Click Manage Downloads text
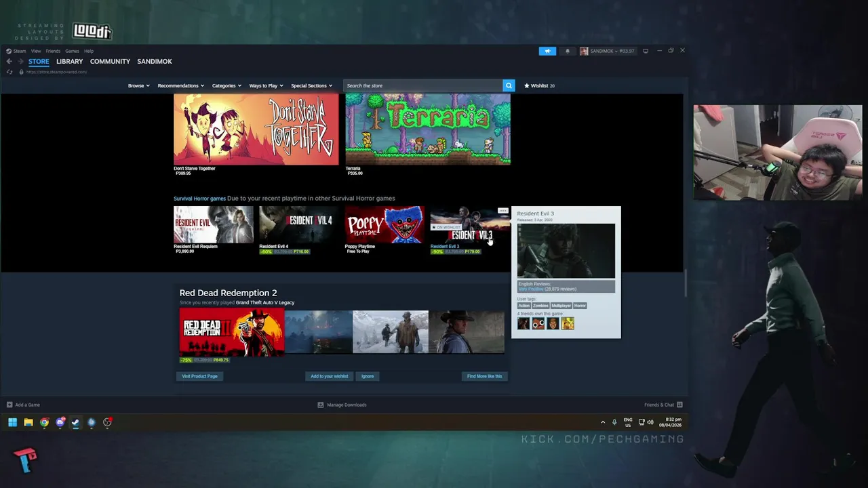 click(x=347, y=405)
